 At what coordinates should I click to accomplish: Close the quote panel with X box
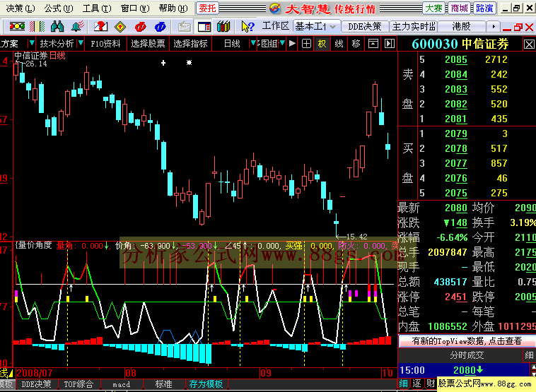click(x=528, y=44)
